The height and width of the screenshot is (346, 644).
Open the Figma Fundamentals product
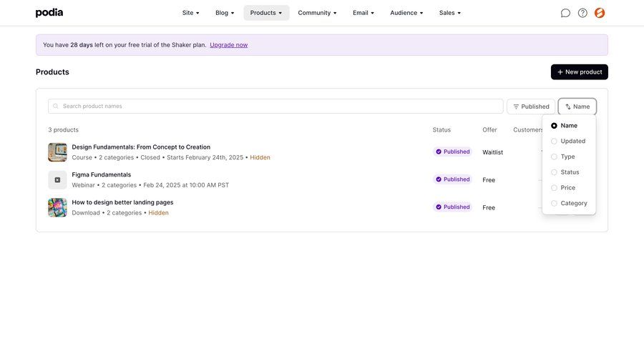tap(102, 175)
